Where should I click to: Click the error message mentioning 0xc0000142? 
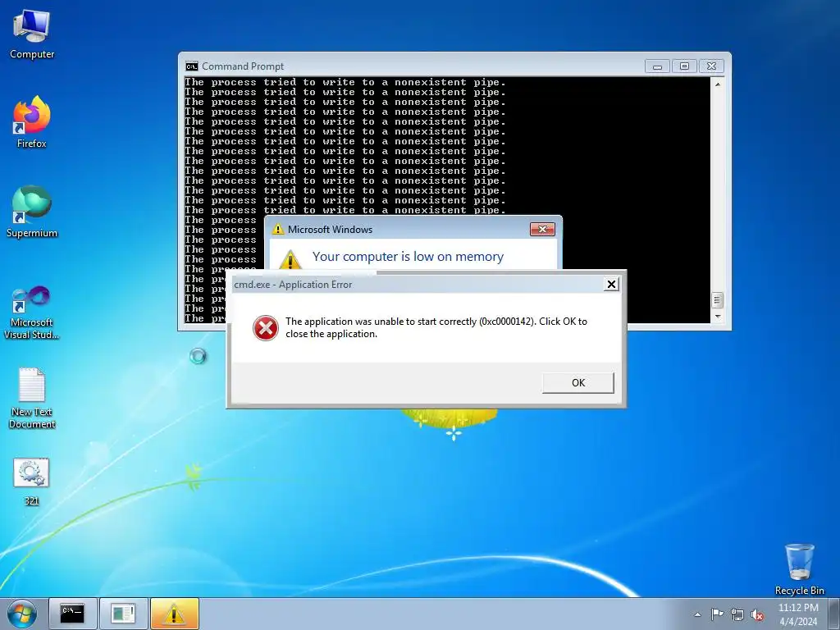(436, 327)
